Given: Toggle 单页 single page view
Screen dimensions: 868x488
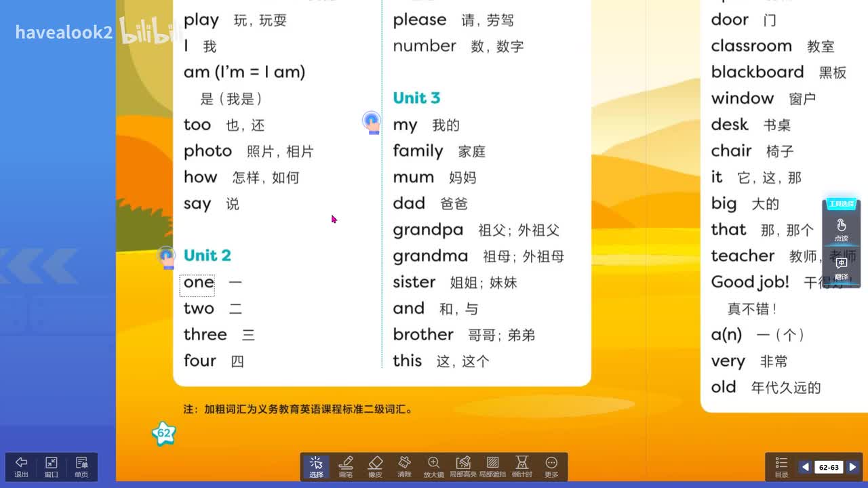Looking at the screenshot, I should pos(81,467).
